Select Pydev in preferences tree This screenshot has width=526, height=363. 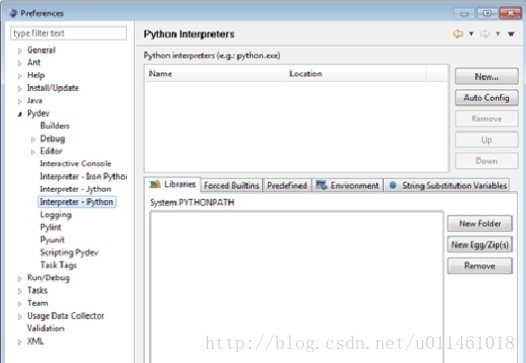click(x=38, y=113)
